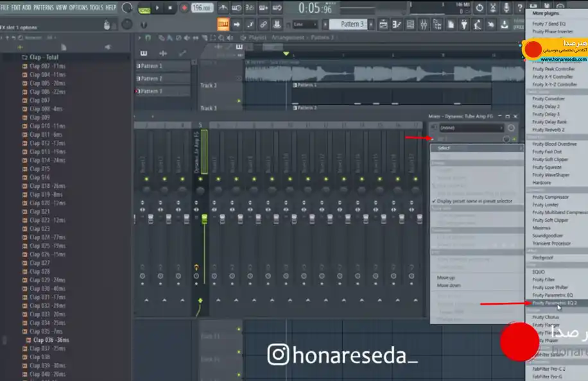Image resolution: width=588 pixels, height=381 pixels.
Task: Select Fruity Parametric EQ 2 from plugin list
Action: 555,303
